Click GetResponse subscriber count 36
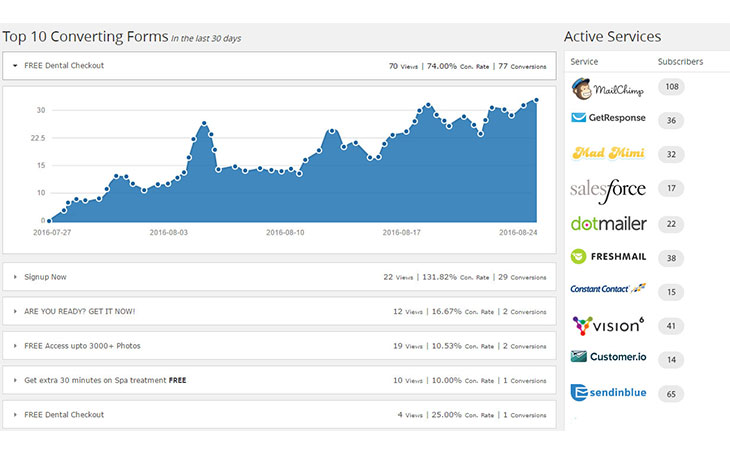The height and width of the screenshot is (457, 730). pos(671,121)
